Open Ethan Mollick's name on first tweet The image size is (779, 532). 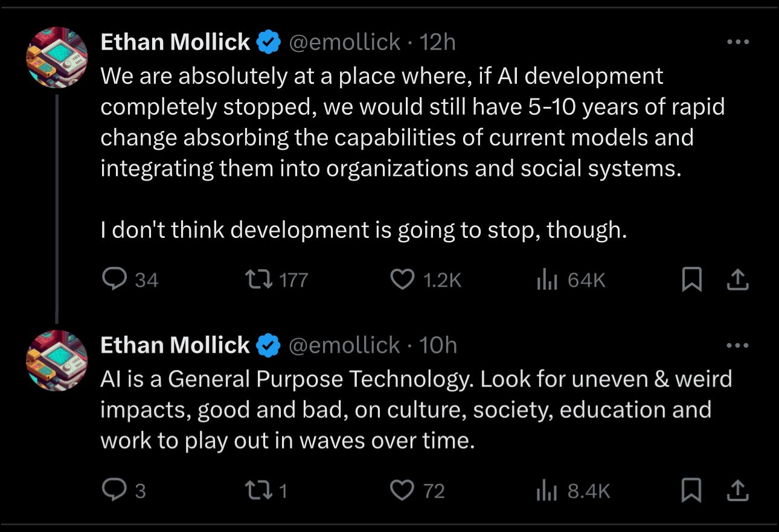[175, 42]
